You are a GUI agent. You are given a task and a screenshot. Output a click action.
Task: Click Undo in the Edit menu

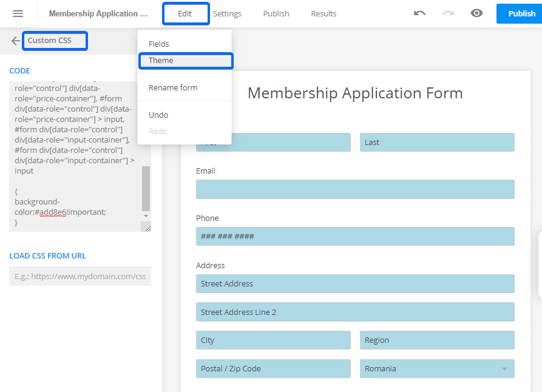(158, 115)
